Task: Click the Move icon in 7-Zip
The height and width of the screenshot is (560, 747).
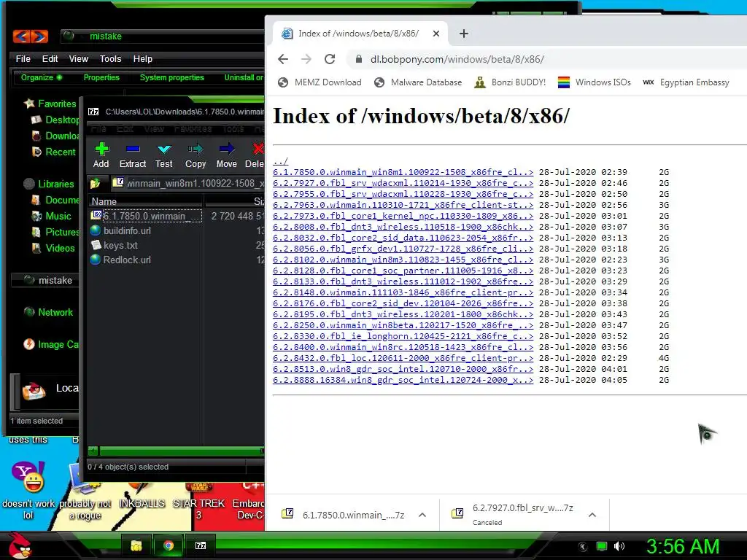Action: 226,155
